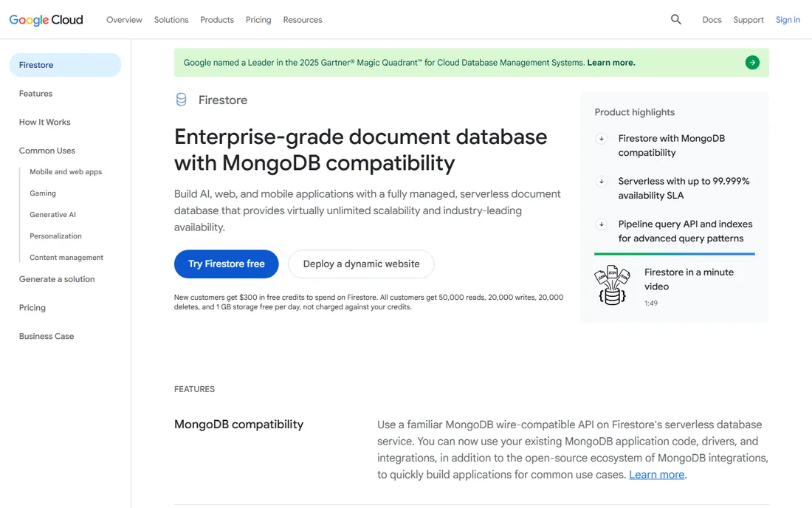Click Deploy a dynamic website button
This screenshot has height=508, width=812.
pyautogui.click(x=361, y=264)
